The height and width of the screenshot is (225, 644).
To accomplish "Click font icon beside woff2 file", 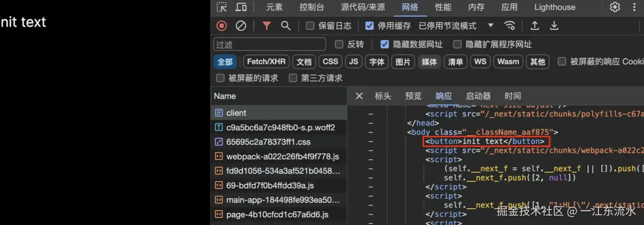I will [219, 127].
